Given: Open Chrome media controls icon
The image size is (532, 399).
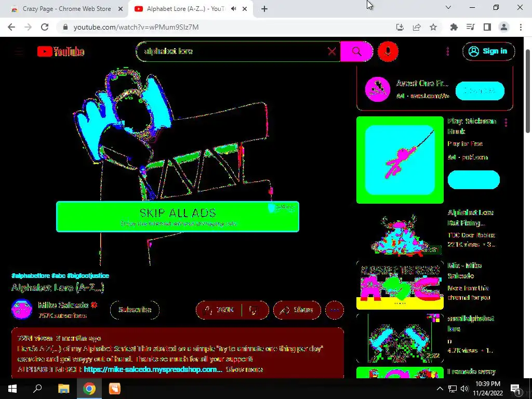Looking at the screenshot, I should click(x=470, y=27).
